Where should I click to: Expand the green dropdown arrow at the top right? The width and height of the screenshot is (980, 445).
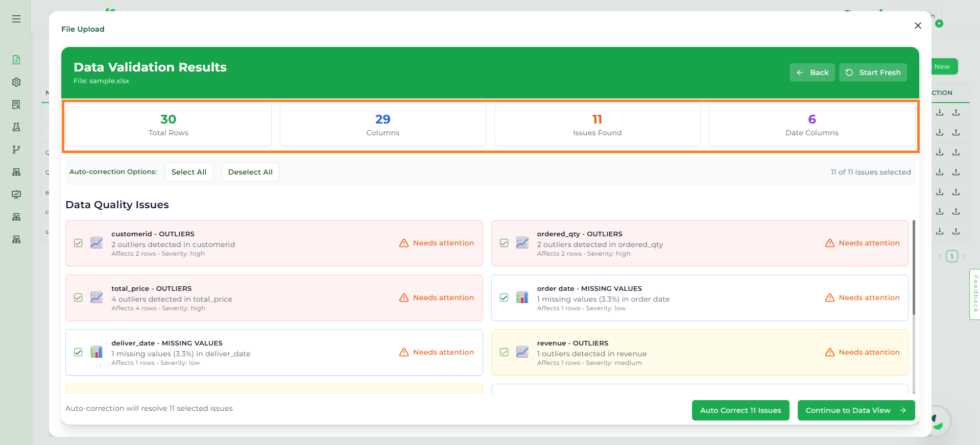click(939, 23)
